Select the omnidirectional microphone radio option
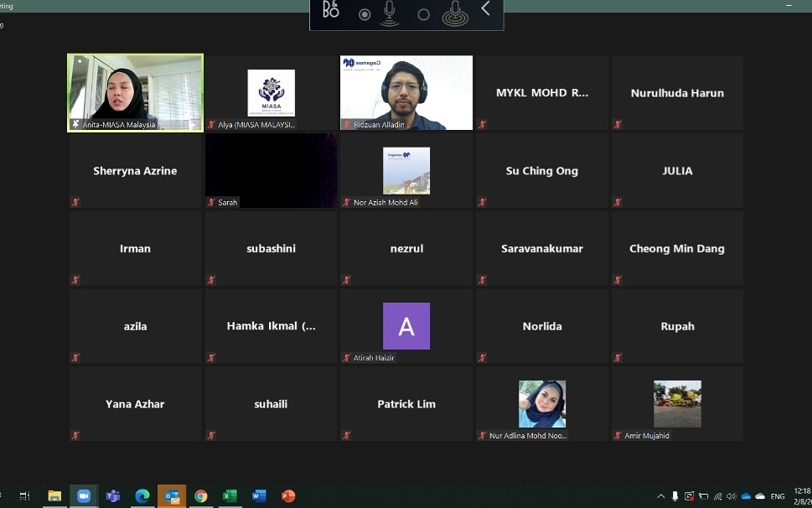The image size is (812, 508). 424,14
